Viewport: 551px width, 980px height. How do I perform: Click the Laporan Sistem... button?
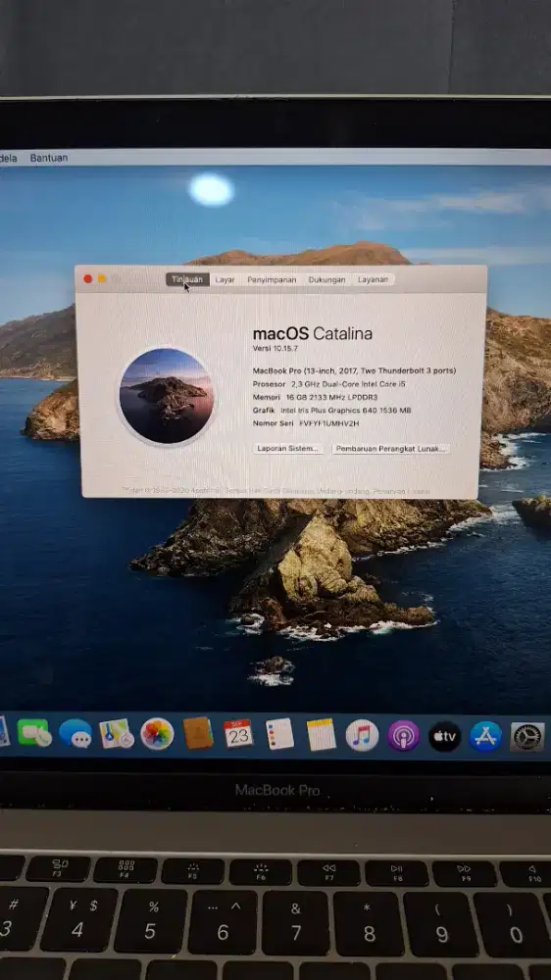coord(288,449)
